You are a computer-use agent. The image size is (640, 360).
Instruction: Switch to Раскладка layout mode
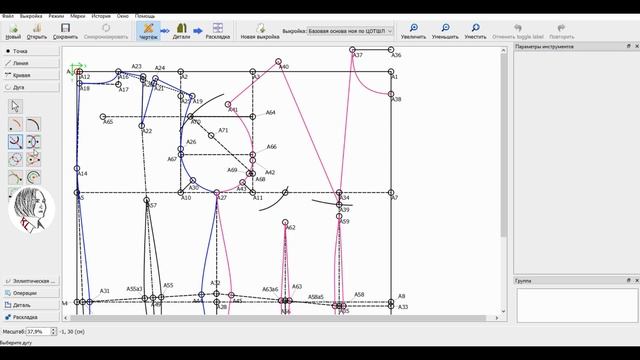(x=218, y=31)
